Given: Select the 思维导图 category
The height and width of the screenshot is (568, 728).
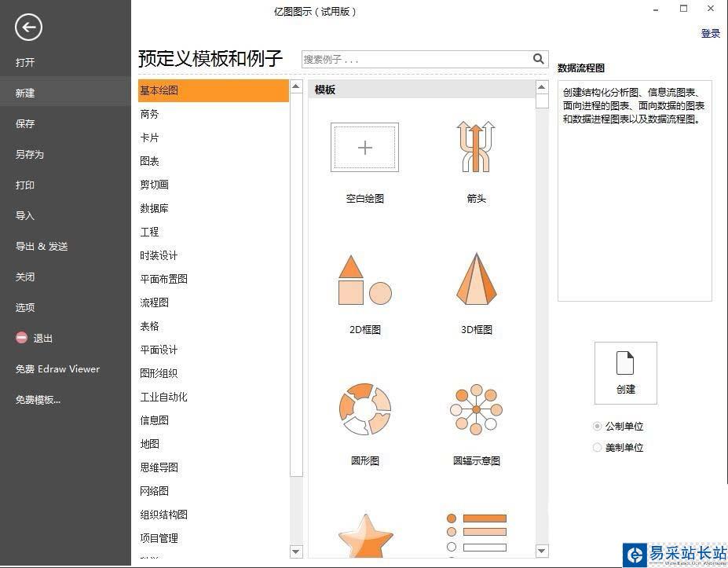Looking at the screenshot, I should point(159,467).
